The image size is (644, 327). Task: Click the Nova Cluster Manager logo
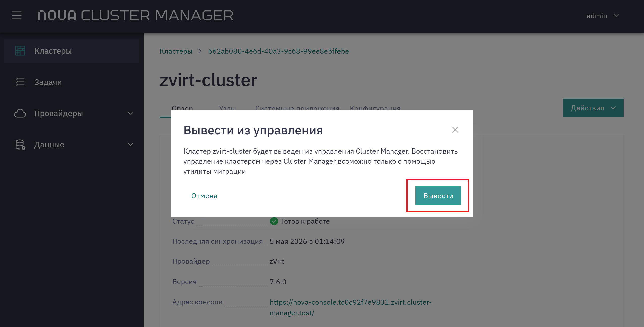(135, 16)
